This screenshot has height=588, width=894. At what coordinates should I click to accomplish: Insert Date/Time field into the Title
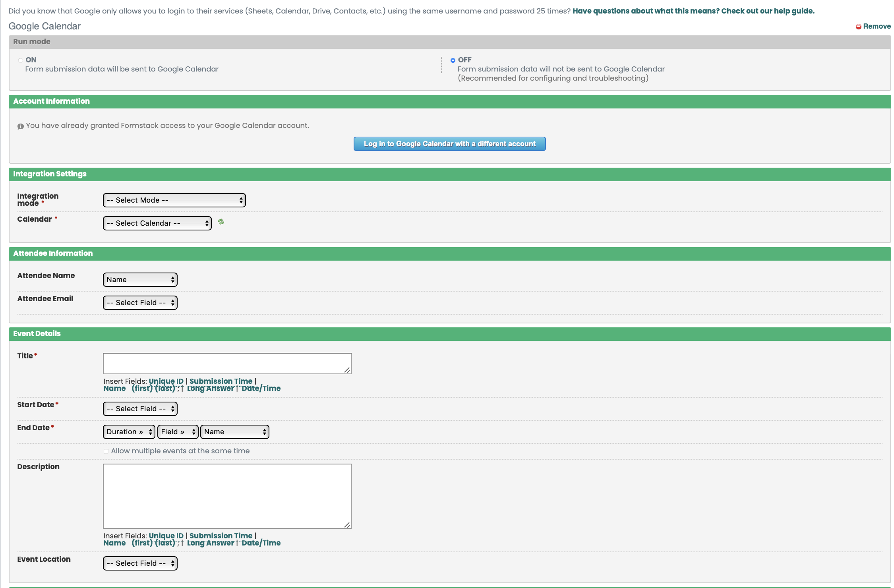[261, 388]
